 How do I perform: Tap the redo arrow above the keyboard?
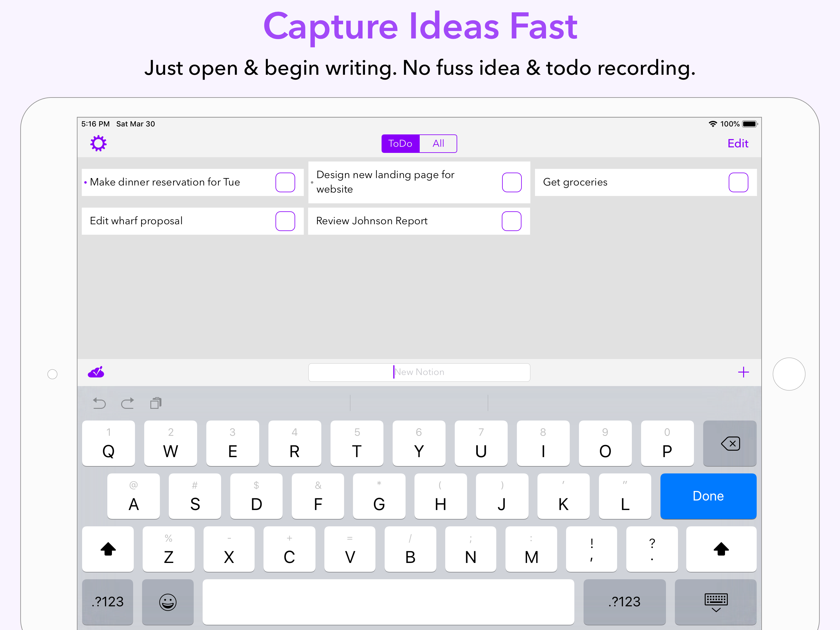[x=128, y=403]
